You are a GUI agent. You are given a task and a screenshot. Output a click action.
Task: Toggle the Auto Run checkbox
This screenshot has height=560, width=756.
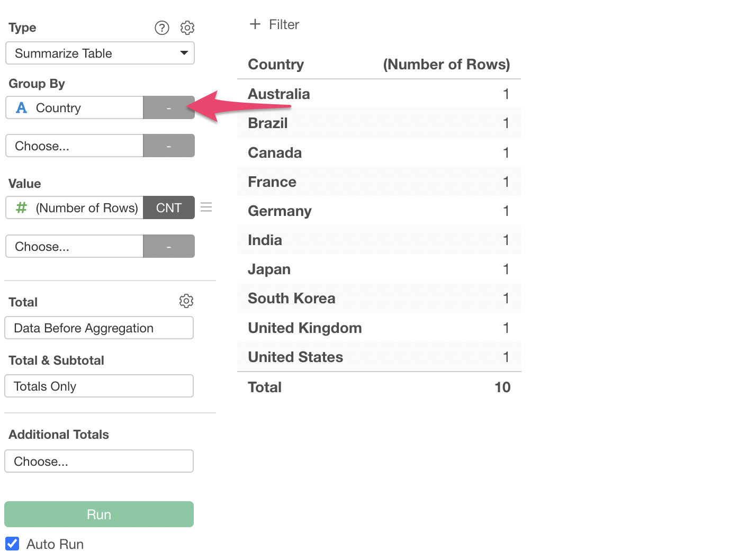pos(12,544)
